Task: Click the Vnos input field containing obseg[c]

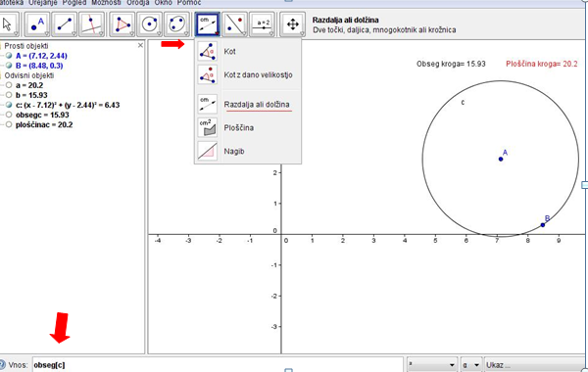Action: pos(218,364)
